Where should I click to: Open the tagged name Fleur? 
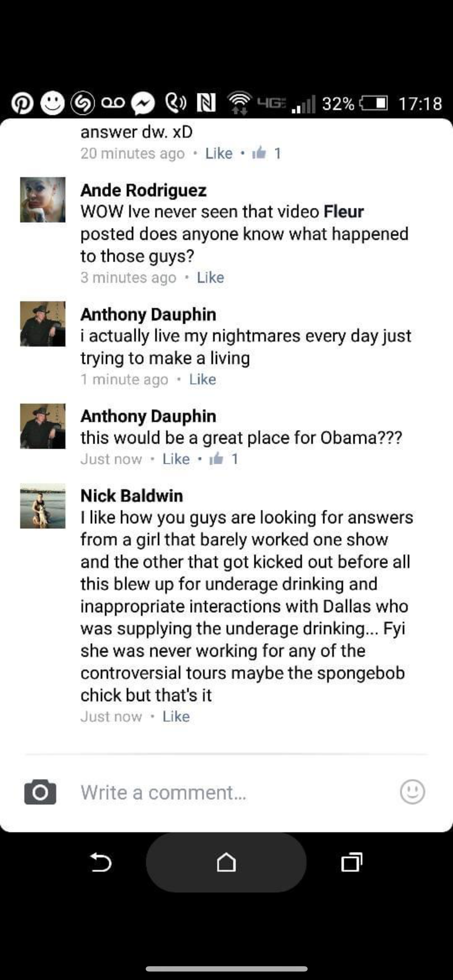(344, 212)
